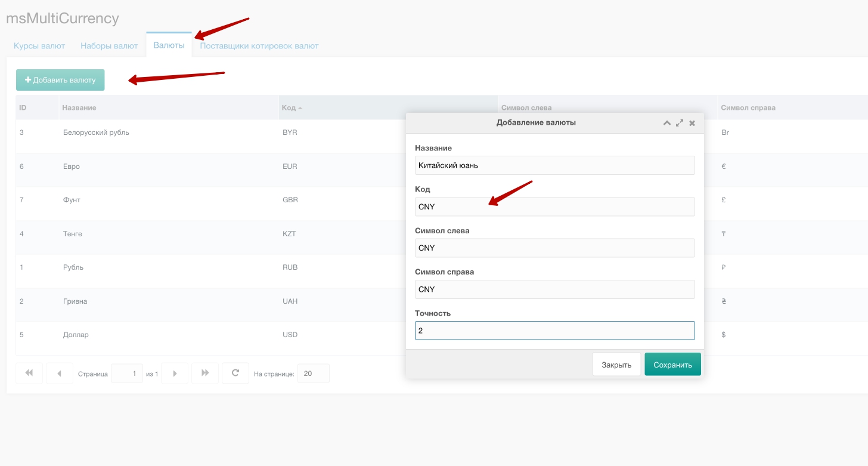Image resolution: width=868 pixels, height=466 pixels.
Task: Sort table by the Название column header
Action: pyautogui.click(x=79, y=107)
